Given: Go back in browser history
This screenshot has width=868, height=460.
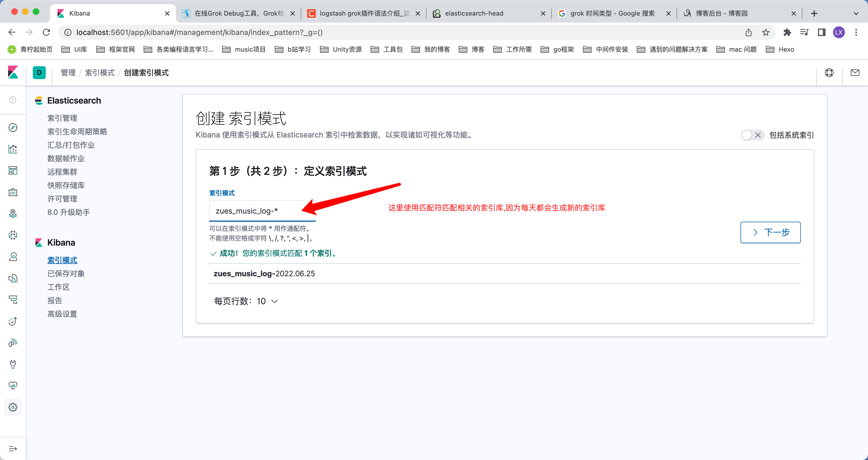Looking at the screenshot, I should pyautogui.click(x=12, y=32).
